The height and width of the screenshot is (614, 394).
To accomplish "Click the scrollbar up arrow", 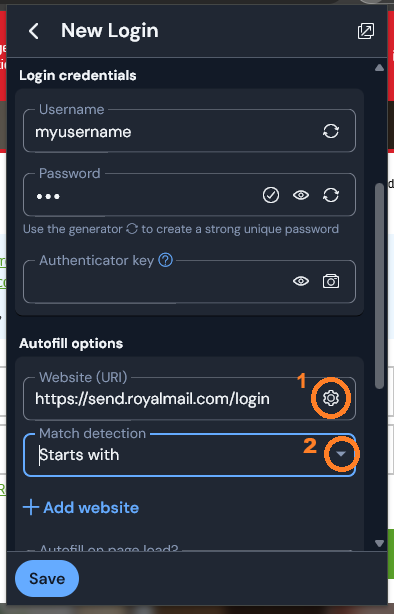I will (379, 68).
